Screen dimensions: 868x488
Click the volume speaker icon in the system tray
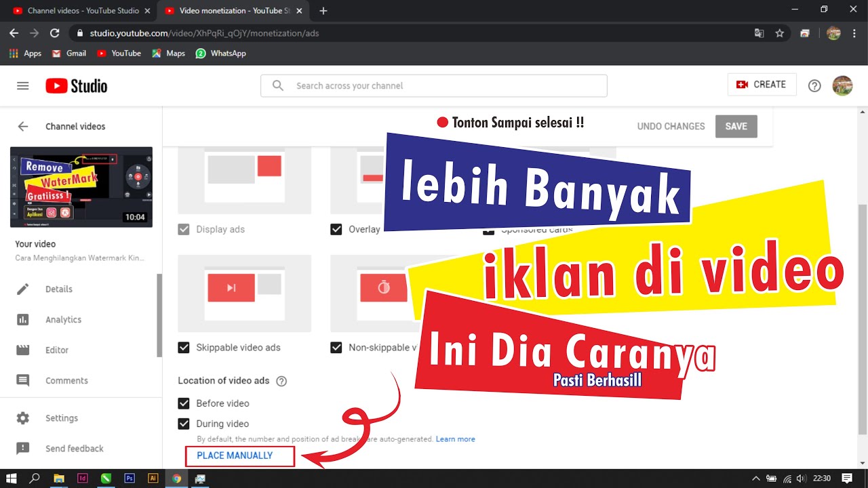802,479
